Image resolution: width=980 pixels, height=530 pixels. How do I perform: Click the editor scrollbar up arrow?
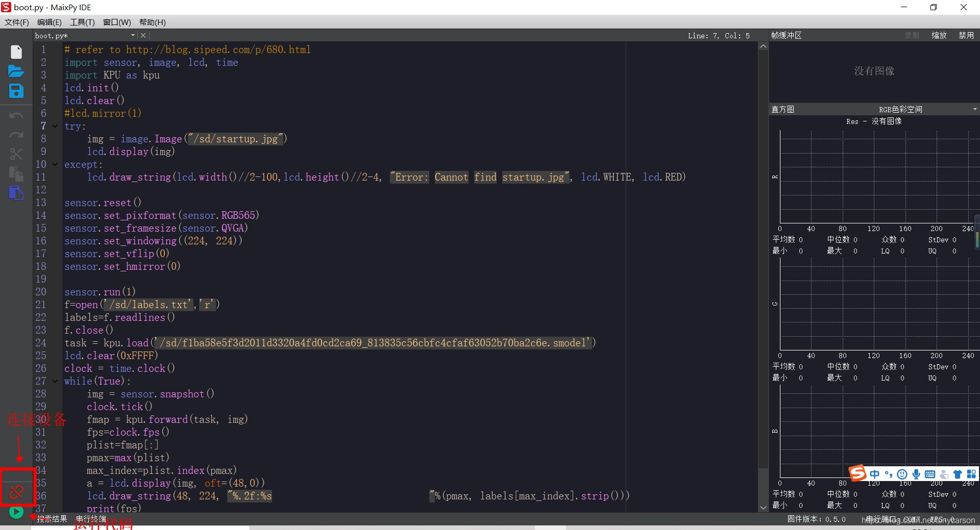(x=763, y=46)
